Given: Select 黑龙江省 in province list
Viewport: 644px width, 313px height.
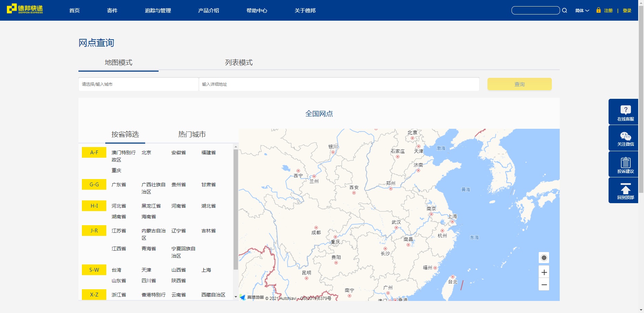Looking at the screenshot, I should (151, 206).
